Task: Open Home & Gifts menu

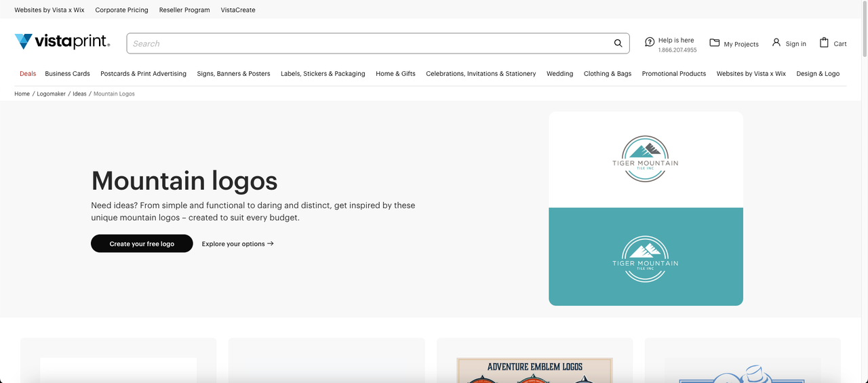Action: (x=395, y=73)
